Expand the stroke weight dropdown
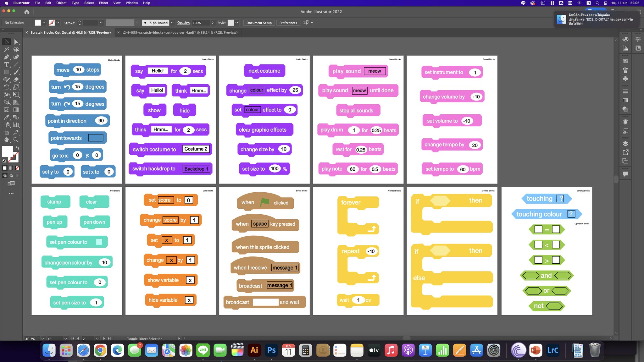 tap(101, 23)
